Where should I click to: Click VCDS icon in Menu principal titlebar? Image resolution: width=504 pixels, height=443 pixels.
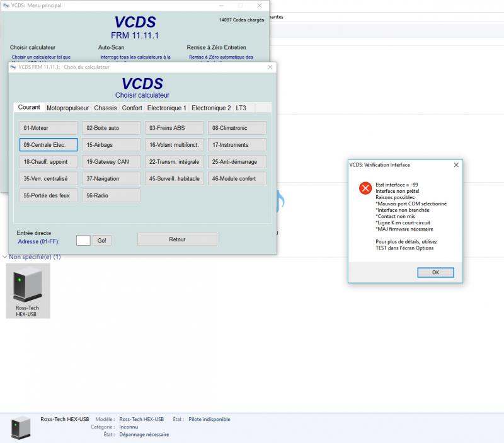click(x=6, y=6)
